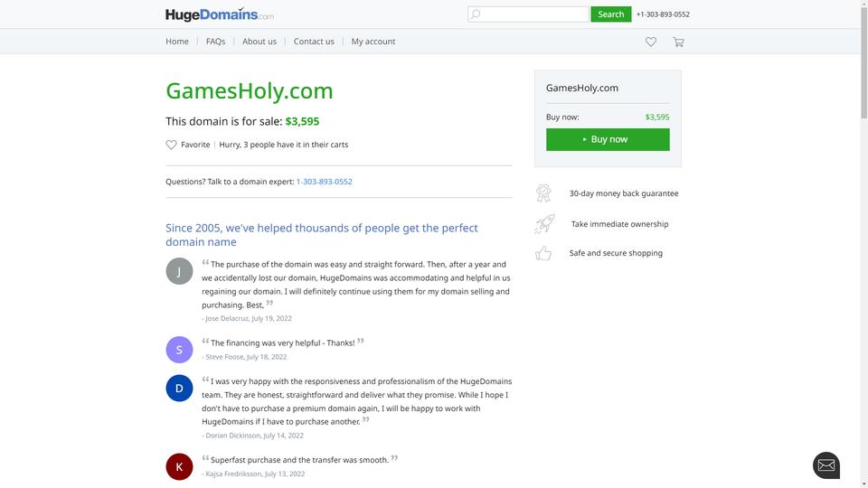Click the purple S reviewer avatar
Screen dimensions: 868x488
pyautogui.click(x=179, y=350)
